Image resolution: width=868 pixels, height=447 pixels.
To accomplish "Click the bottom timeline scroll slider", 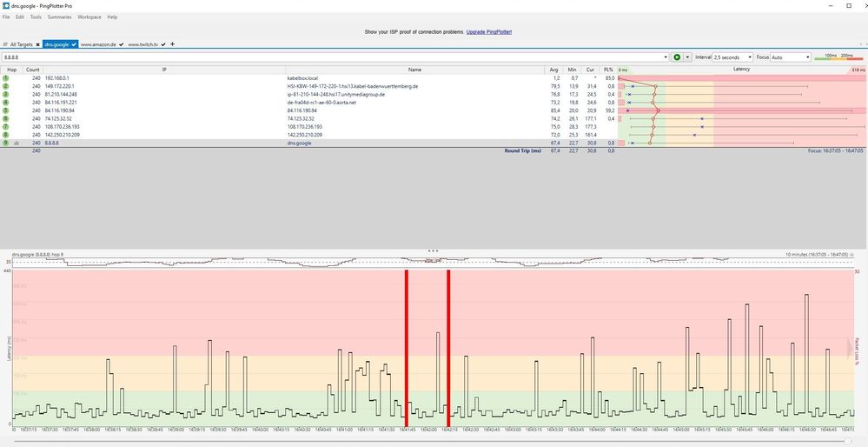I will [847, 441].
